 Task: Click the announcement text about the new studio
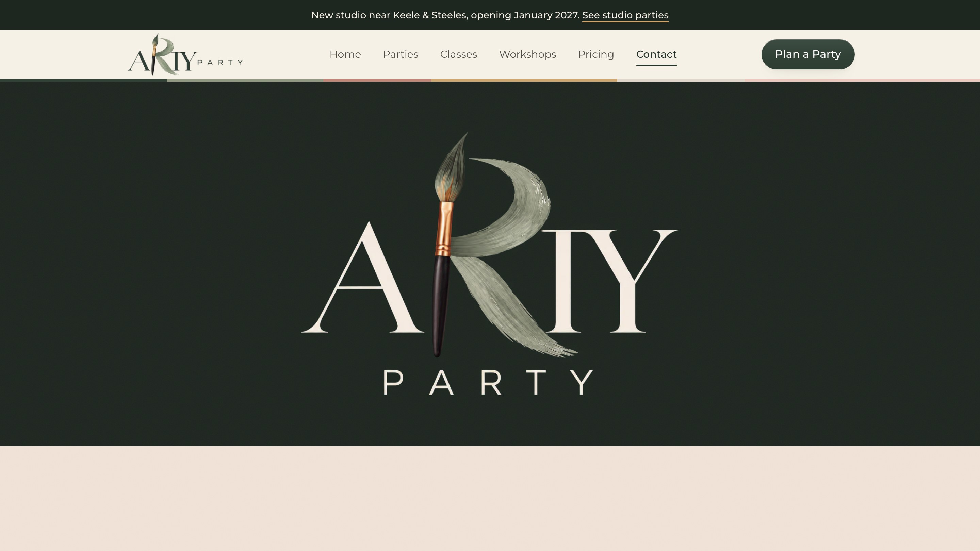click(445, 15)
